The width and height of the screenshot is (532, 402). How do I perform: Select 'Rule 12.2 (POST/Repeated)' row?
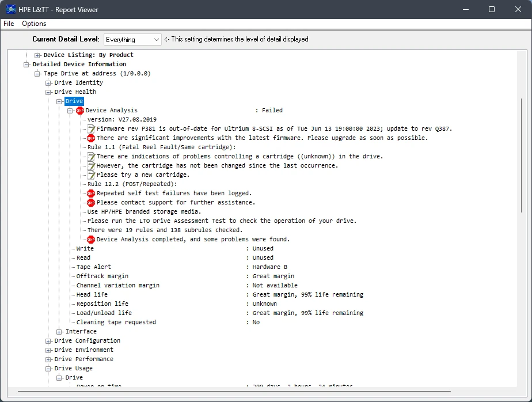point(132,184)
